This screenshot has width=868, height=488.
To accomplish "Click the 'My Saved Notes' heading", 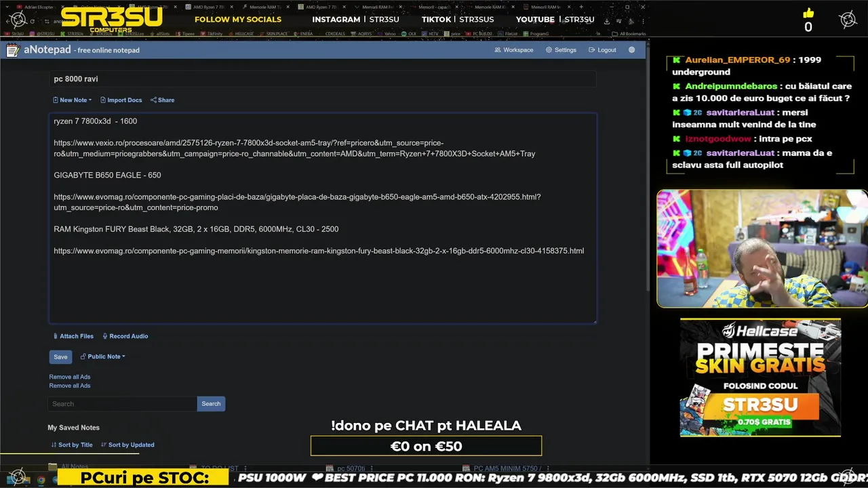I will (73, 428).
